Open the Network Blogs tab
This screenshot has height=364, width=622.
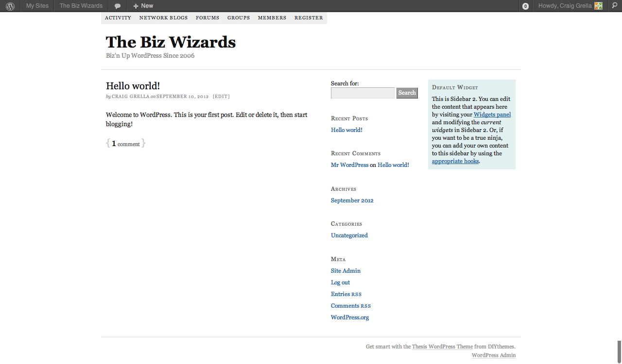tap(163, 18)
